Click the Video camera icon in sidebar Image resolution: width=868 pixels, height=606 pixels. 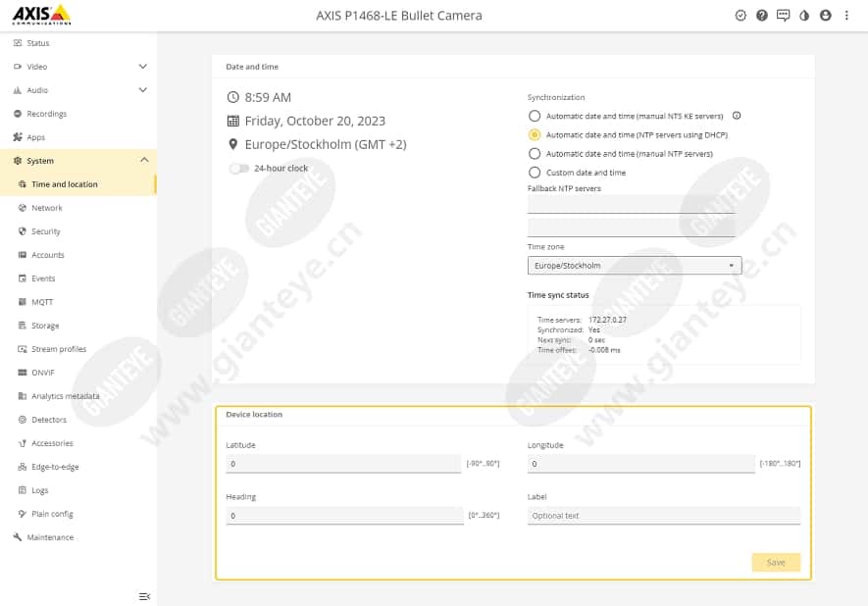pos(18,67)
